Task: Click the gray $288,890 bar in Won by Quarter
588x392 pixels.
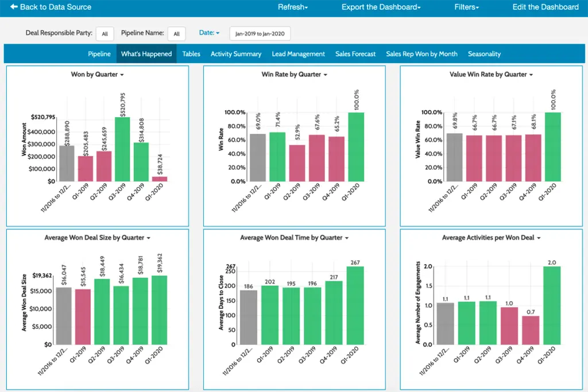Action: coord(67,164)
